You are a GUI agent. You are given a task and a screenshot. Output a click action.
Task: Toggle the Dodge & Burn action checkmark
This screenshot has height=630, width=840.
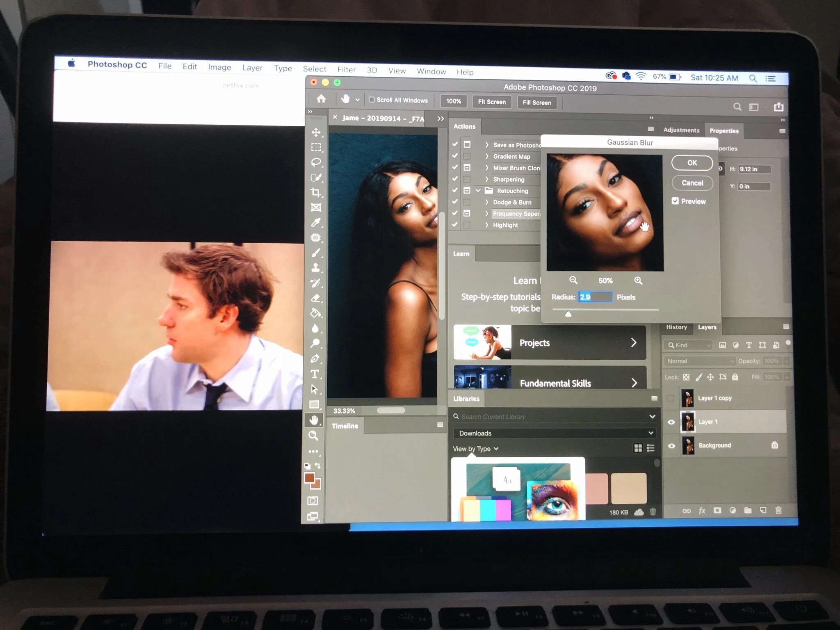tap(455, 202)
